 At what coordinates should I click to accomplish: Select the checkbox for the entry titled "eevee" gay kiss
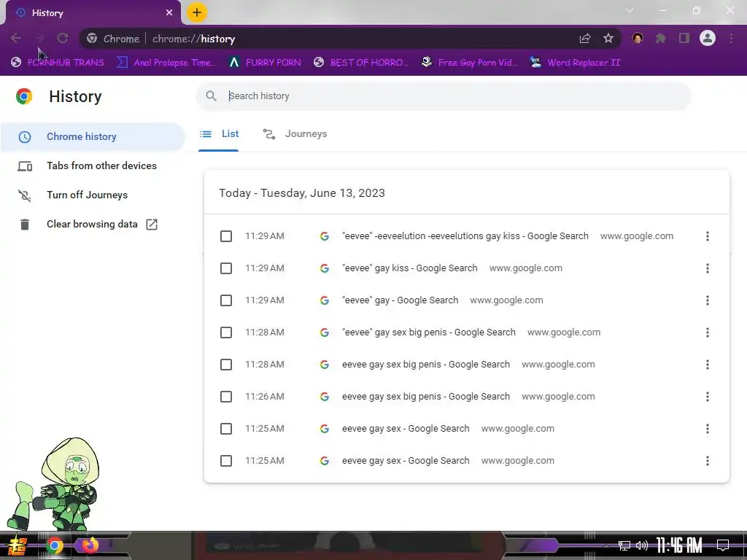pyautogui.click(x=226, y=268)
